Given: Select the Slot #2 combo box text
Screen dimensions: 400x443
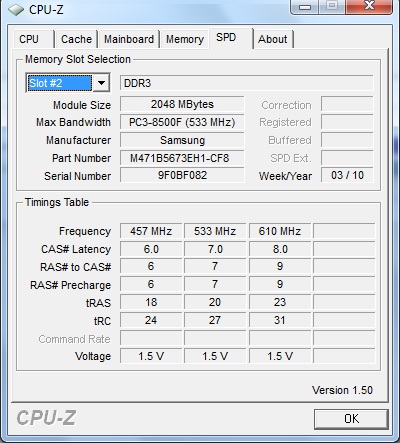Looking at the screenshot, I should tap(60, 83).
